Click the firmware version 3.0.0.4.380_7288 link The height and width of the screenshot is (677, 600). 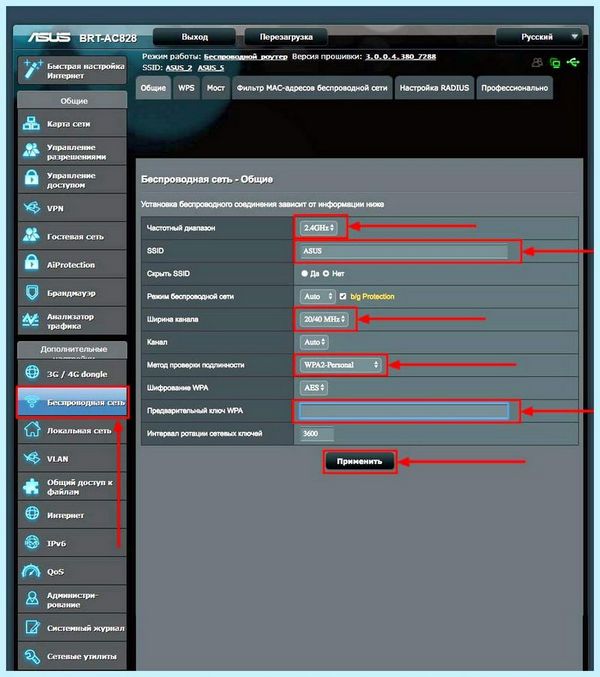tap(401, 57)
